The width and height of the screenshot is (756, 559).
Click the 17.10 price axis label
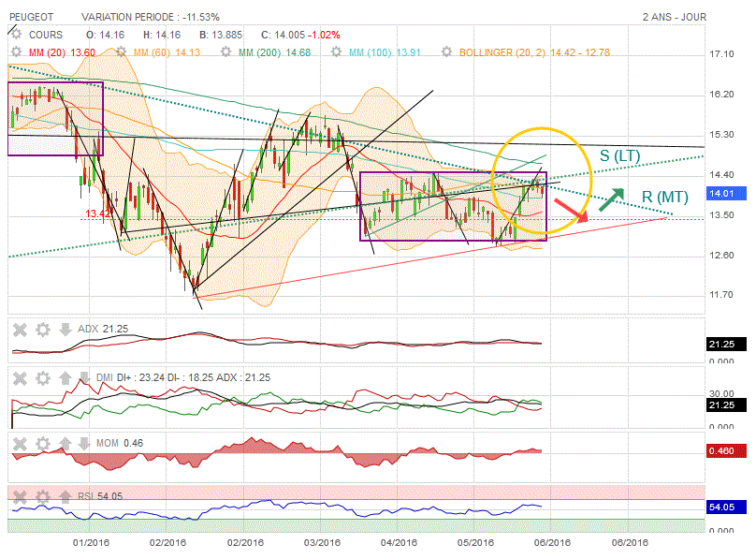(x=721, y=54)
